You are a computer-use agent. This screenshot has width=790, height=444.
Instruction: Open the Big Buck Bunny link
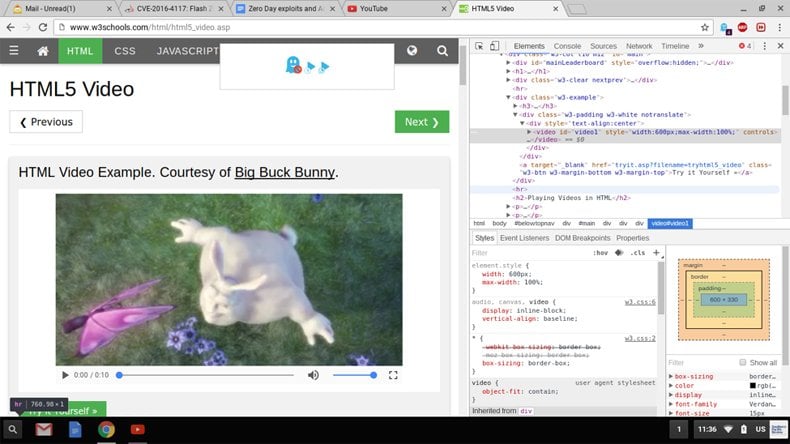285,172
